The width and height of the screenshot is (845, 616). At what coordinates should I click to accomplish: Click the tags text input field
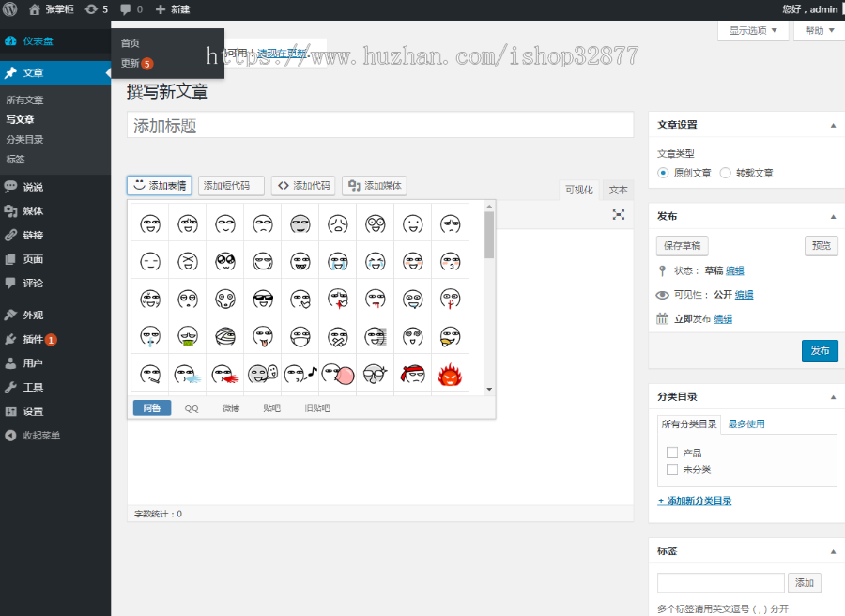(720, 582)
